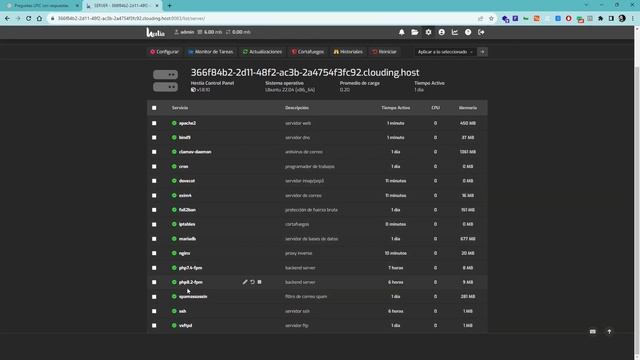Open the notifications bell in Hestia header
The width and height of the screenshot is (640, 360).
pos(402,32)
